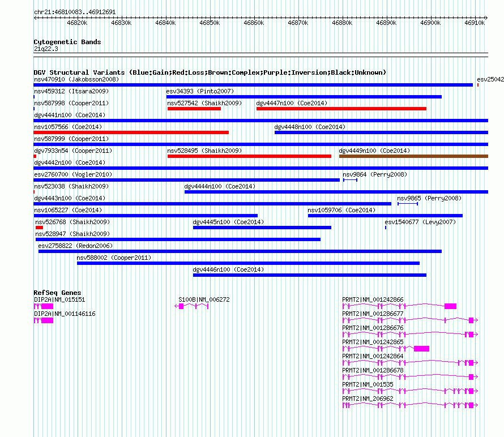The width and height of the screenshot is (504, 437).
Task: Open the DIP2A|NM_015151 gene glyph
Action: coord(44,306)
